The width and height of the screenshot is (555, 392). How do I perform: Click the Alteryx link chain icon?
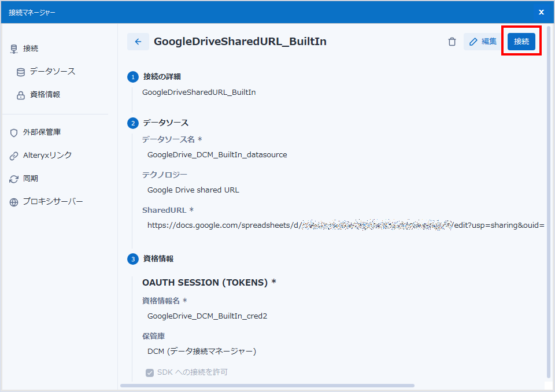click(14, 156)
